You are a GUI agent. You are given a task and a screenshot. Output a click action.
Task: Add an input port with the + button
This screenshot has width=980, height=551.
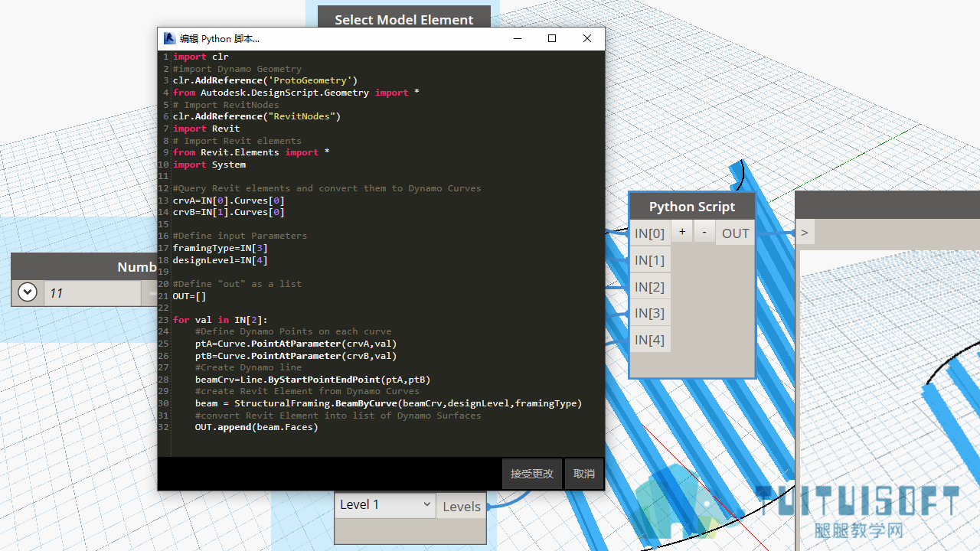pos(682,232)
